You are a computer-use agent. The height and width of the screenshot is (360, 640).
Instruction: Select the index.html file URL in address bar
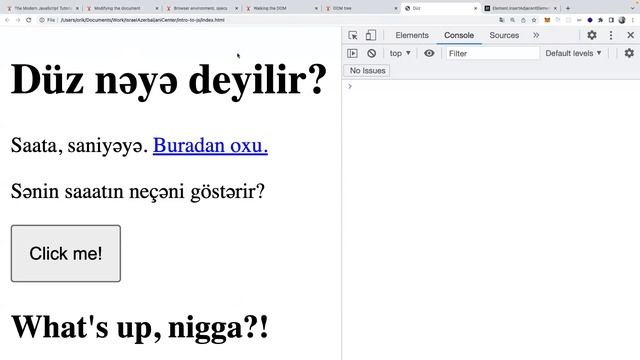pos(142,20)
